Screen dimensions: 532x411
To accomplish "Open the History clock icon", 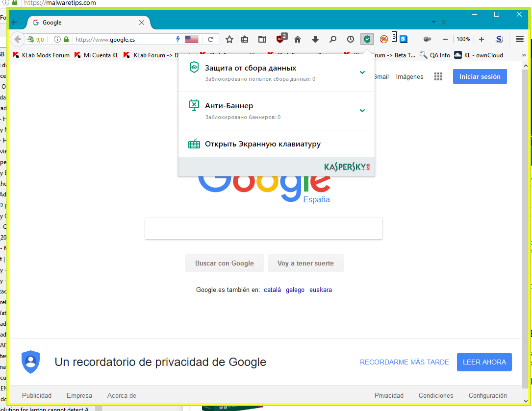I will click(351, 39).
